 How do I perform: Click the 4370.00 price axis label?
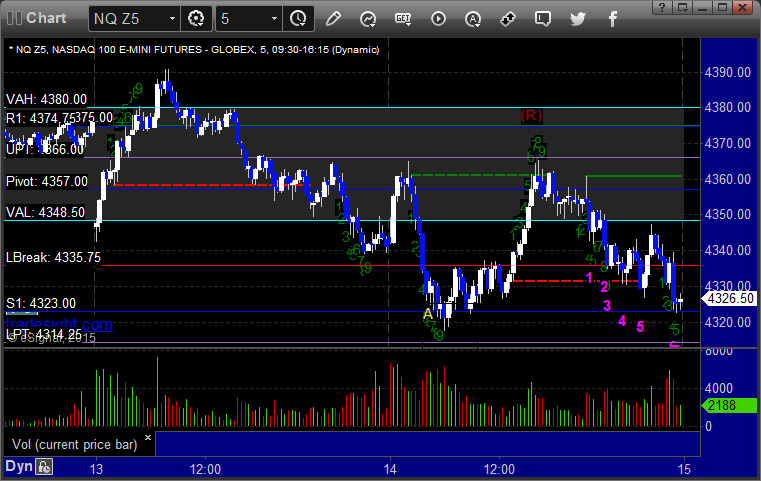(728, 143)
